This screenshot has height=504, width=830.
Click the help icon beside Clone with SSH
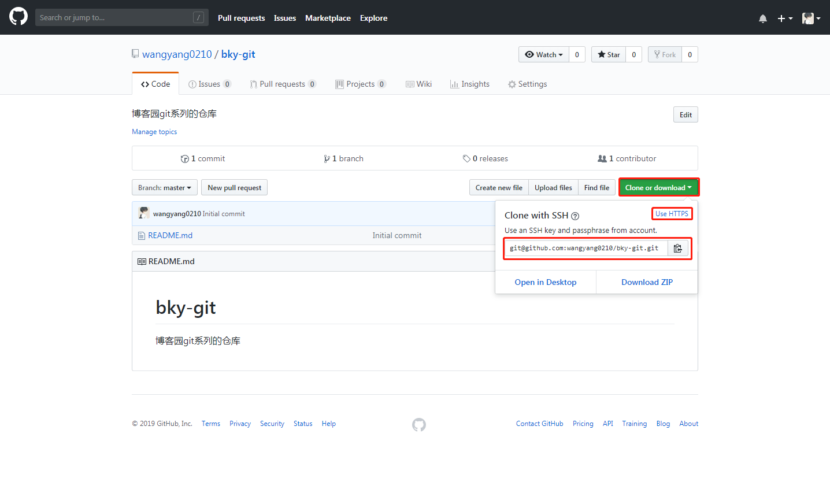tap(575, 216)
